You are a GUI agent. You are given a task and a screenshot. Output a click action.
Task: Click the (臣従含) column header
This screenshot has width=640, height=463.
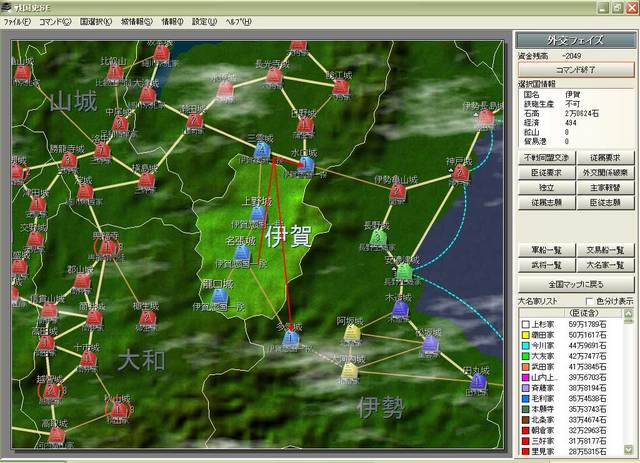[x=584, y=313]
